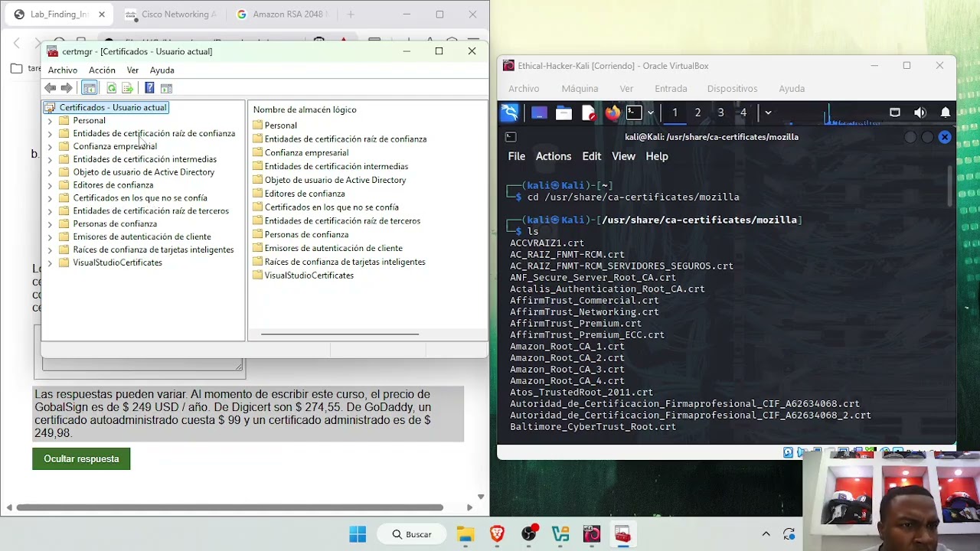Open the Dispositivos menu in VirtualBox
Viewport: 980px width, 551px height.
point(732,89)
